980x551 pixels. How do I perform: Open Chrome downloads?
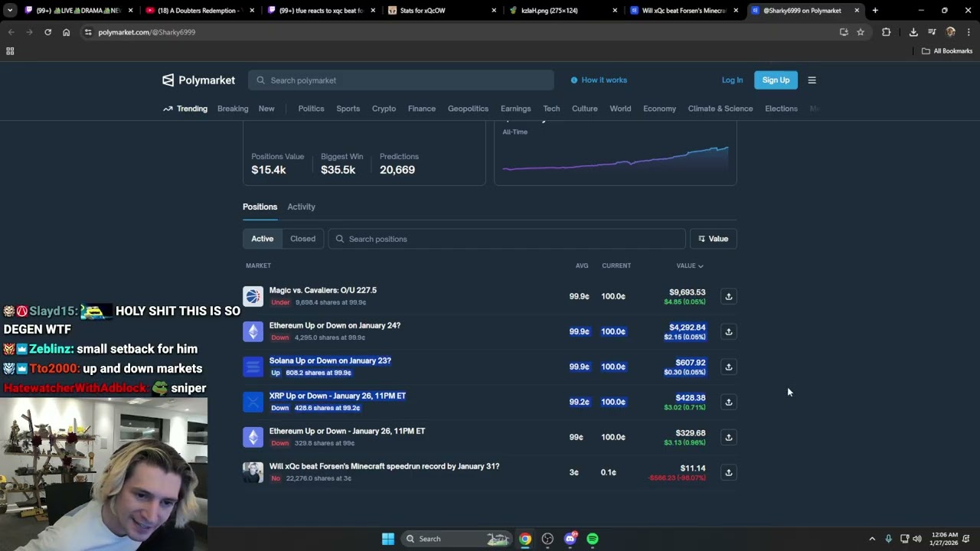pyautogui.click(x=913, y=32)
